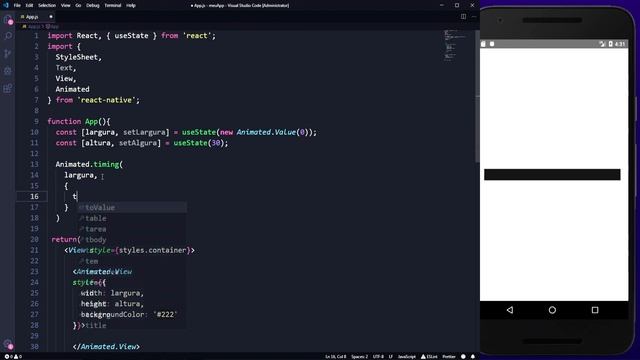Click Prettier in status bar
This screenshot has width=640, height=360.
[449, 356]
